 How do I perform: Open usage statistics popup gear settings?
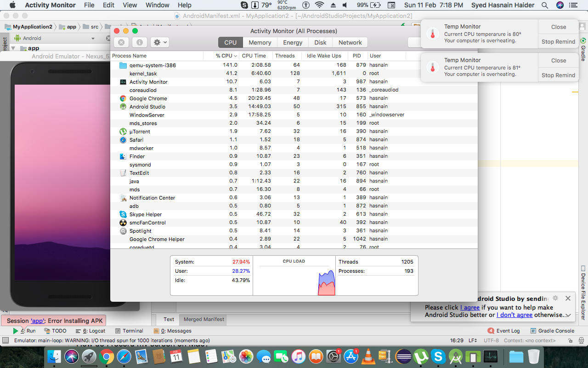click(555, 298)
